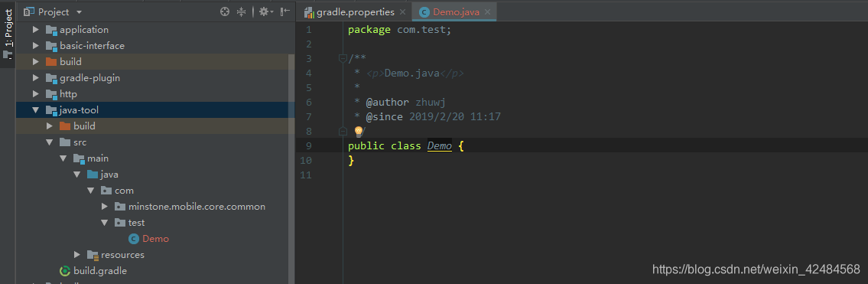Click the Demo.java tab class icon
868x284 pixels.
[x=424, y=12]
